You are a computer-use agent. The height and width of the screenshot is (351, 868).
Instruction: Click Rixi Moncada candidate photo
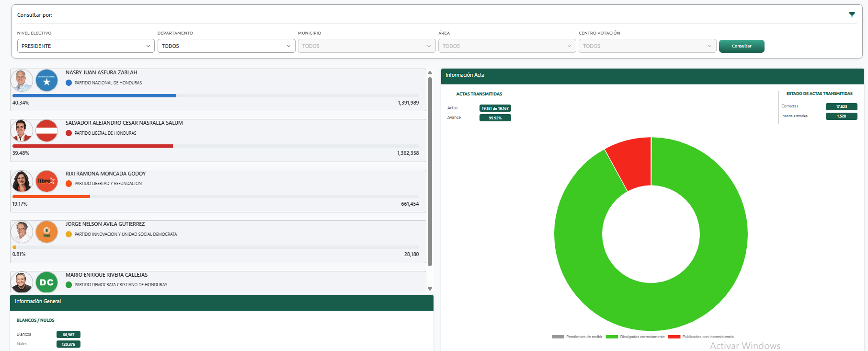[22, 181]
